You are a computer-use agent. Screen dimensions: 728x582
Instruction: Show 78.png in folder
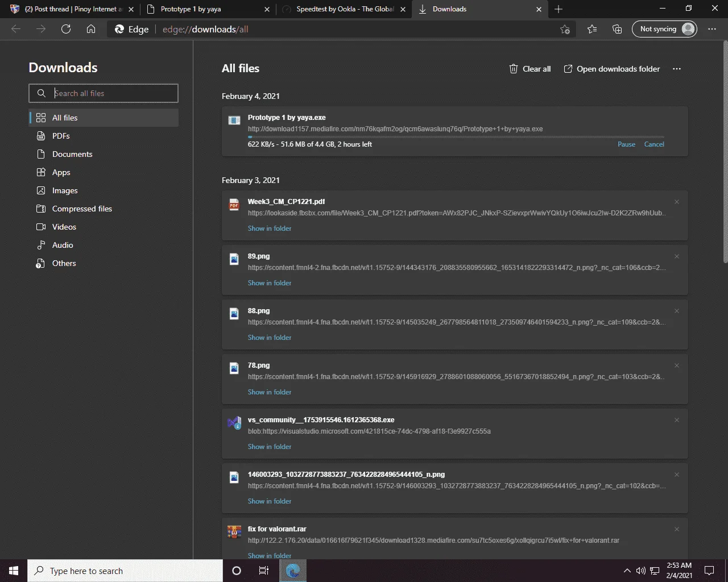point(270,392)
